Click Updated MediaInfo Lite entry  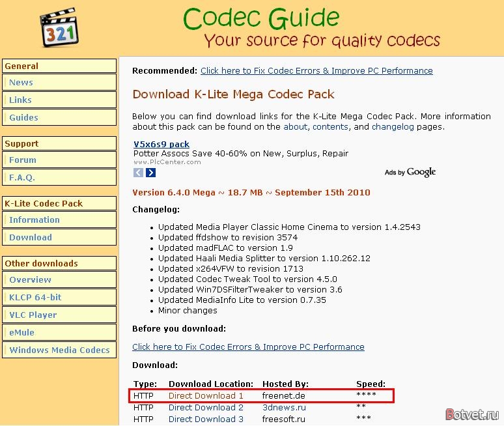click(242, 300)
